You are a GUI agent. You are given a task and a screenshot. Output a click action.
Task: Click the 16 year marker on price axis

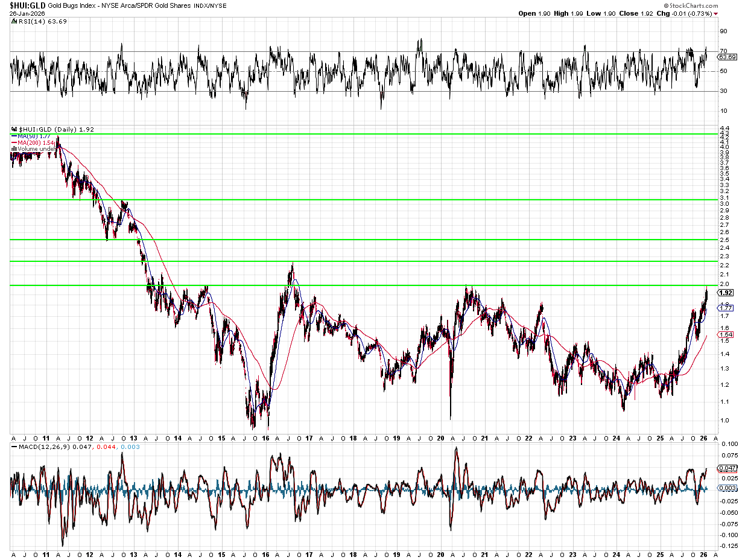click(x=265, y=437)
